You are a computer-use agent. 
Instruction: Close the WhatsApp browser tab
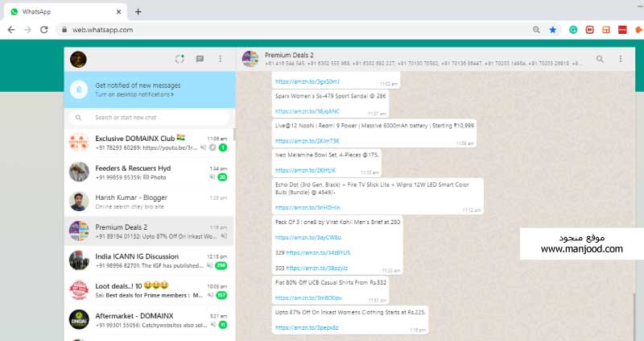118,12
